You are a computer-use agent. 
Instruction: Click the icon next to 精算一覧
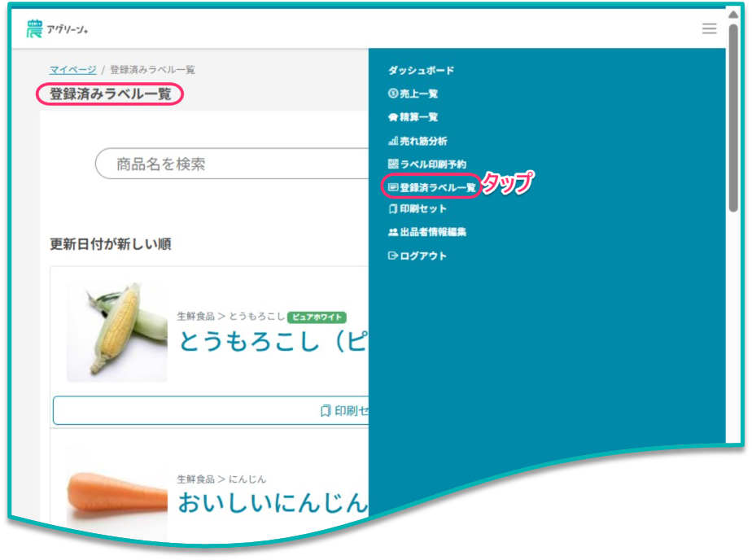(393, 117)
